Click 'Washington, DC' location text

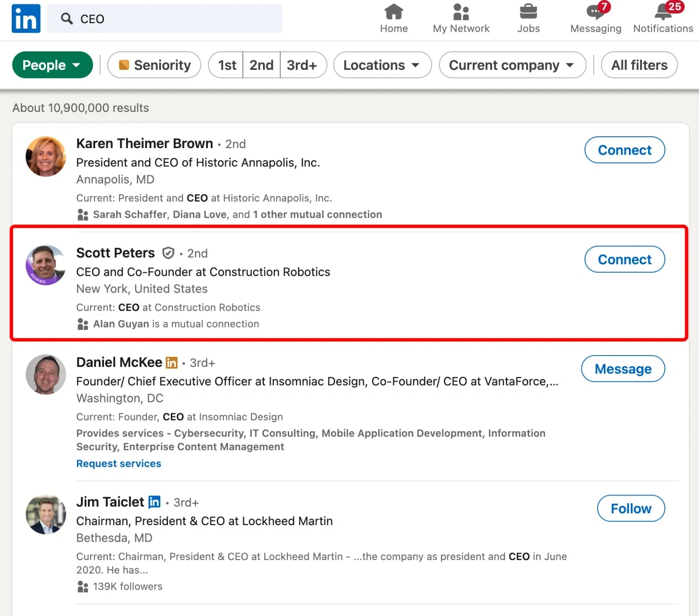point(120,398)
